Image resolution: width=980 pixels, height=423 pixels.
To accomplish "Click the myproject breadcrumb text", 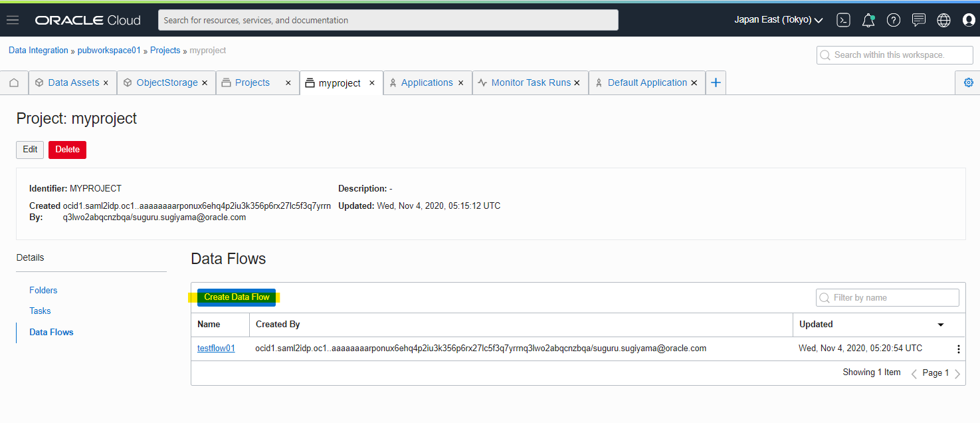I will (208, 51).
